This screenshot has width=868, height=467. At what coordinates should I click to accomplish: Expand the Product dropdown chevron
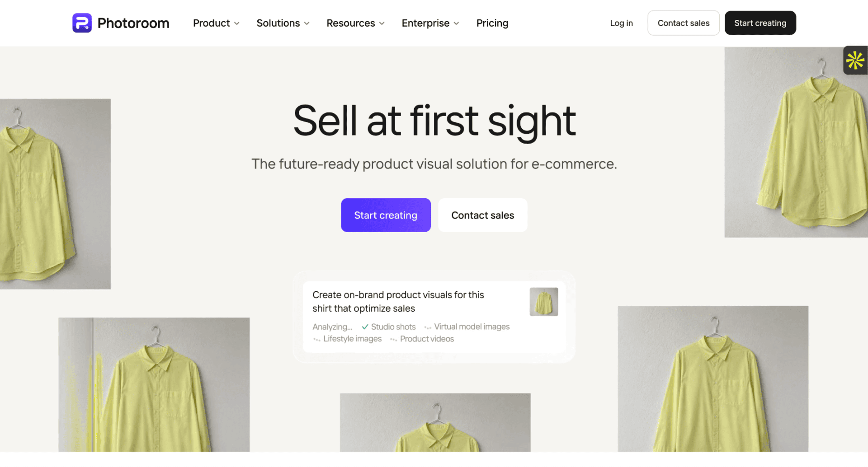tap(237, 23)
